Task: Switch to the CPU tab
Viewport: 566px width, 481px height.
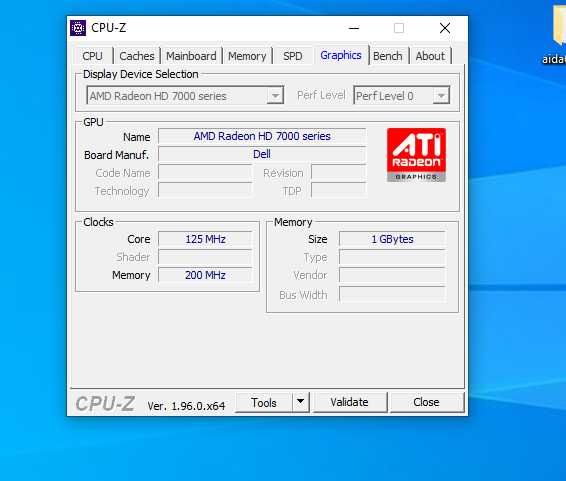Action: click(x=92, y=56)
